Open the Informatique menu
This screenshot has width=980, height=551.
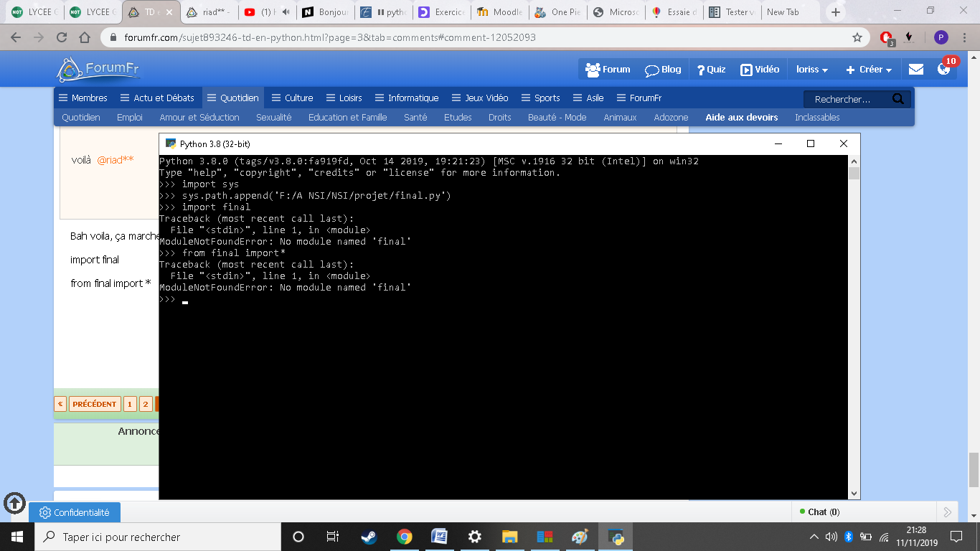pos(405,98)
